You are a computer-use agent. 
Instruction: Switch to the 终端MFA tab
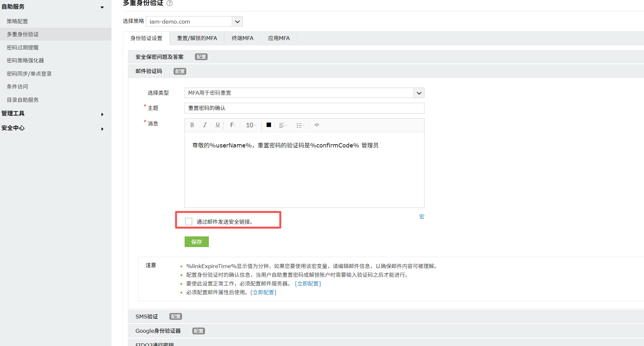(x=242, y=38)
